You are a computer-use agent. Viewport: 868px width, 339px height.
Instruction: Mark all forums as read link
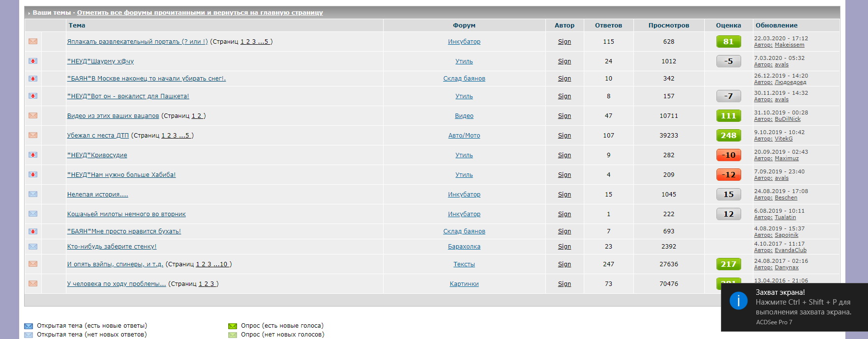point(200,13)
